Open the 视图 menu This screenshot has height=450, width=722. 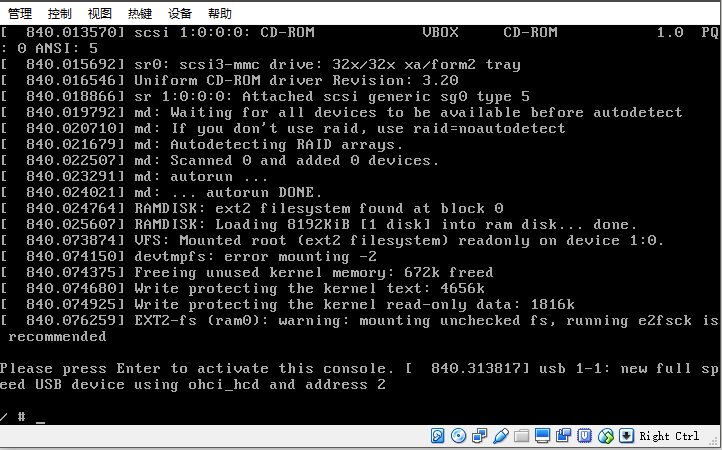point(100,14)
